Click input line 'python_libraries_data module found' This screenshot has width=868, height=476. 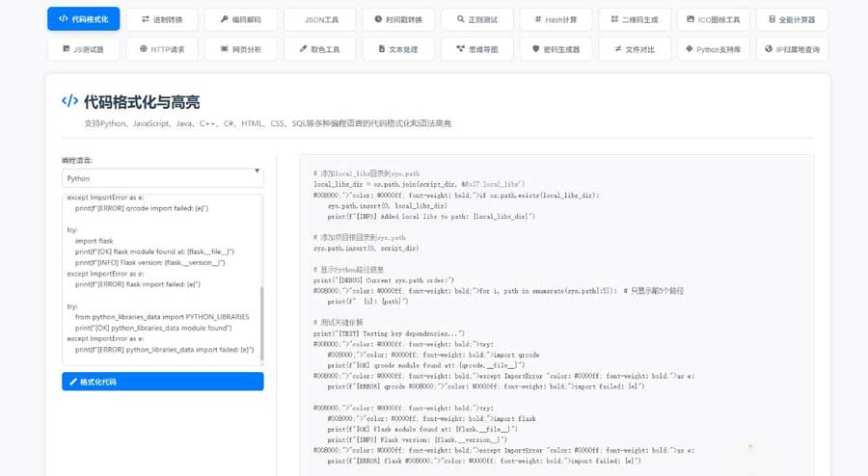[153, 328]
